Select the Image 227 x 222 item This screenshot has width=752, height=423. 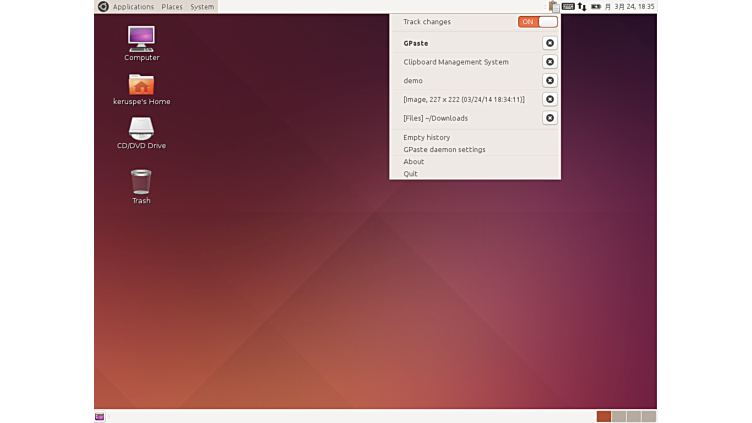click(x=466, y=99)
